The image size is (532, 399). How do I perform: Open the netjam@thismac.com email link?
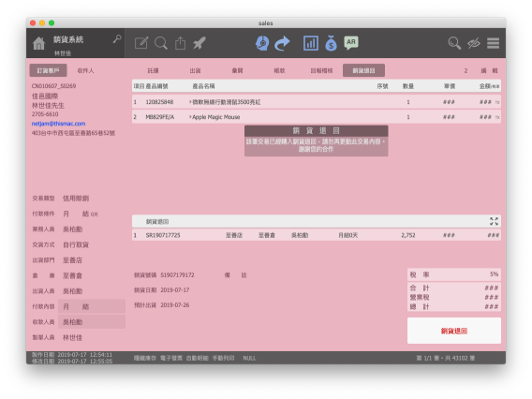point(58,124)
